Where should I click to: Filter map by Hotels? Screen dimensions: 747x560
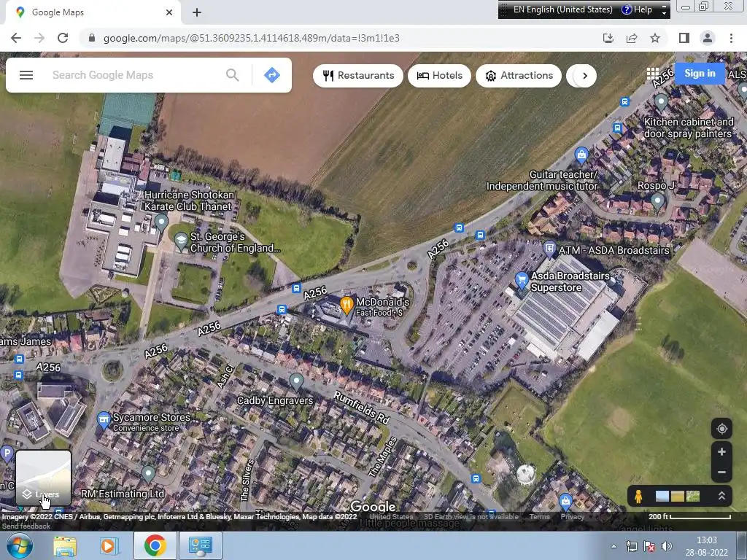click(439, 76)
